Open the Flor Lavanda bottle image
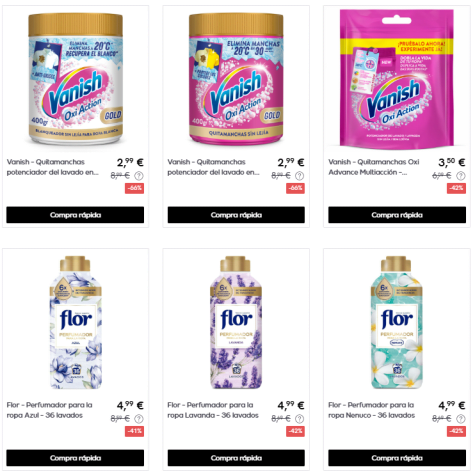 pos(236,322)
